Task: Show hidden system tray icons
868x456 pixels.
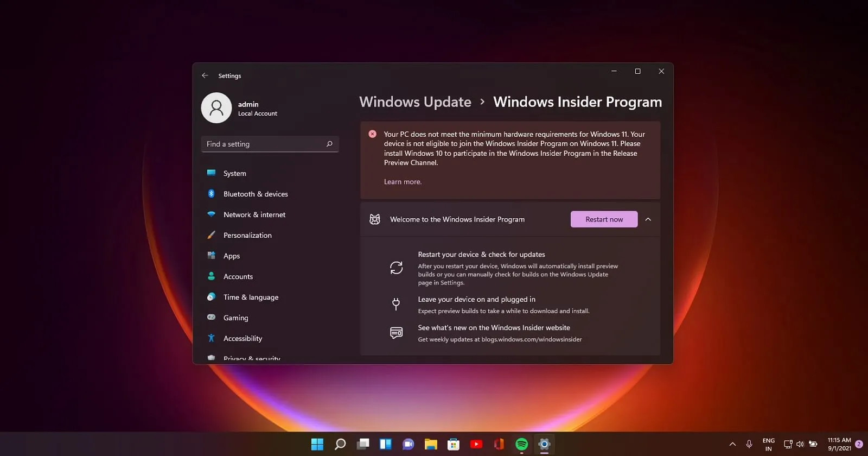Action: coord(732,444)
